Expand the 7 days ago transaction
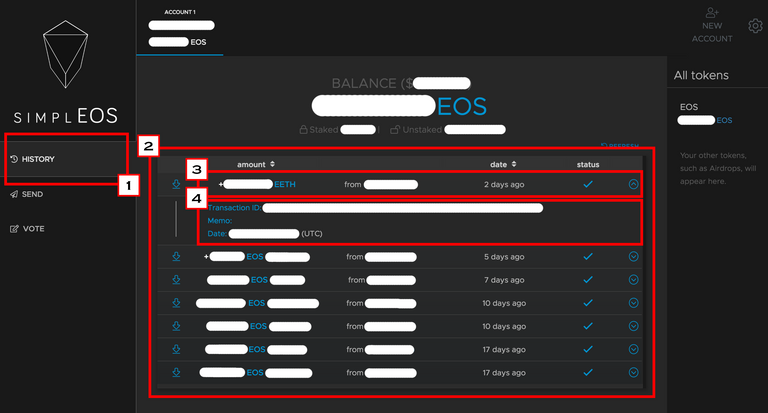Screen dimensions: 768x413 point(633,280)
